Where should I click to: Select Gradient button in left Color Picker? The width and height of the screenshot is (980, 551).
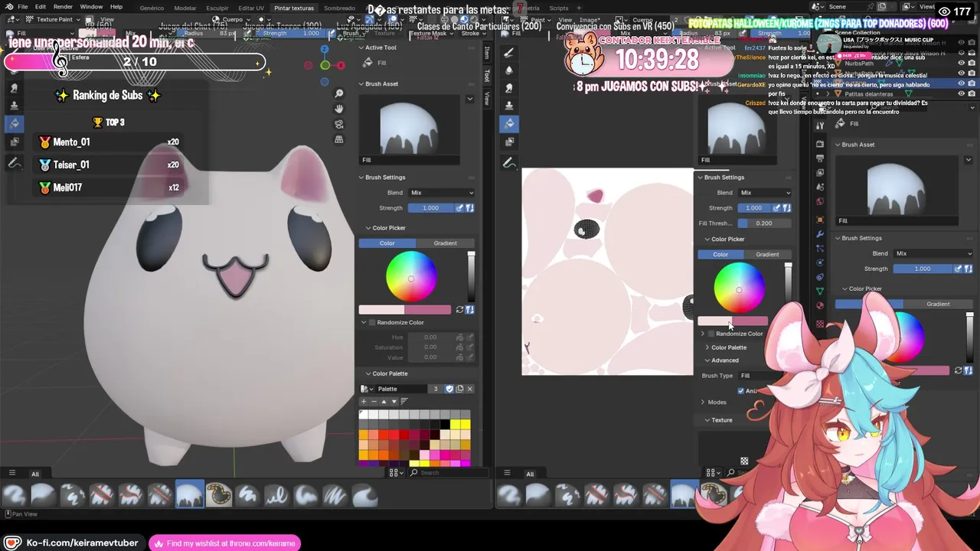pyautogui.click(x=446, y=243)
